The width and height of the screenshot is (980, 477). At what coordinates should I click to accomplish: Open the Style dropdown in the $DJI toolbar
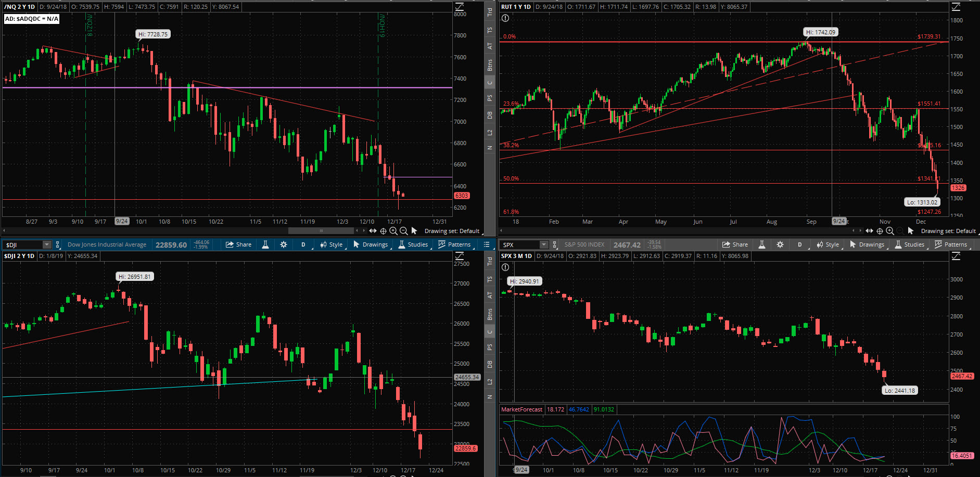(x=332, y=244)
